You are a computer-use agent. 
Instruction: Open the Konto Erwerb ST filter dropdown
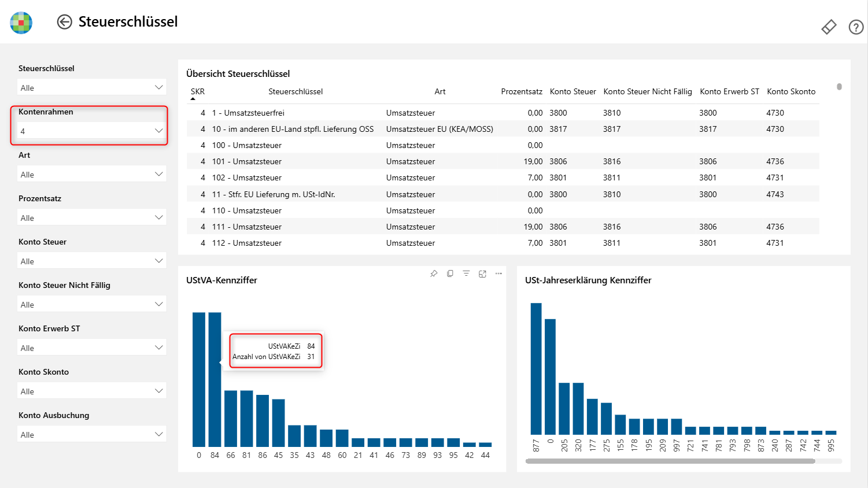tap(92, 347)
